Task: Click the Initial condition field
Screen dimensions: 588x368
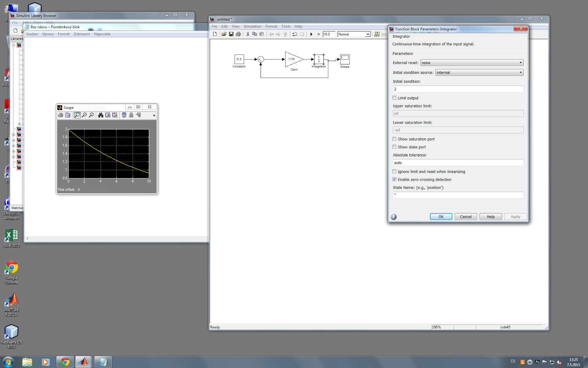Action: coord(458,89)
